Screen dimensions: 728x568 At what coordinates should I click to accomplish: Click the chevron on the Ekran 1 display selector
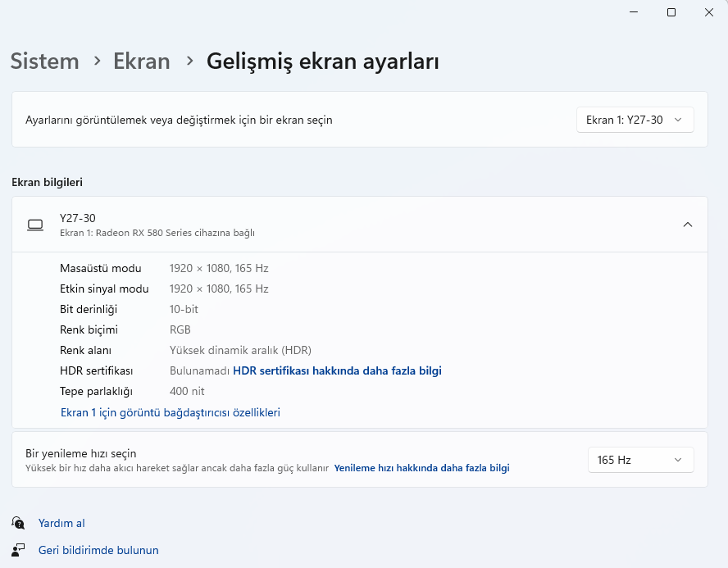pyautogui.click(x=678, y=119)
